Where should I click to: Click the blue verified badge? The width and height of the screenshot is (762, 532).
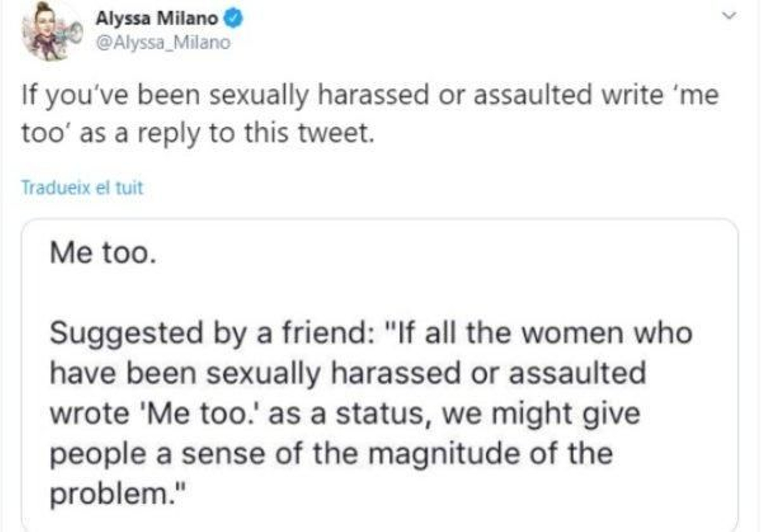click(233, 19)
